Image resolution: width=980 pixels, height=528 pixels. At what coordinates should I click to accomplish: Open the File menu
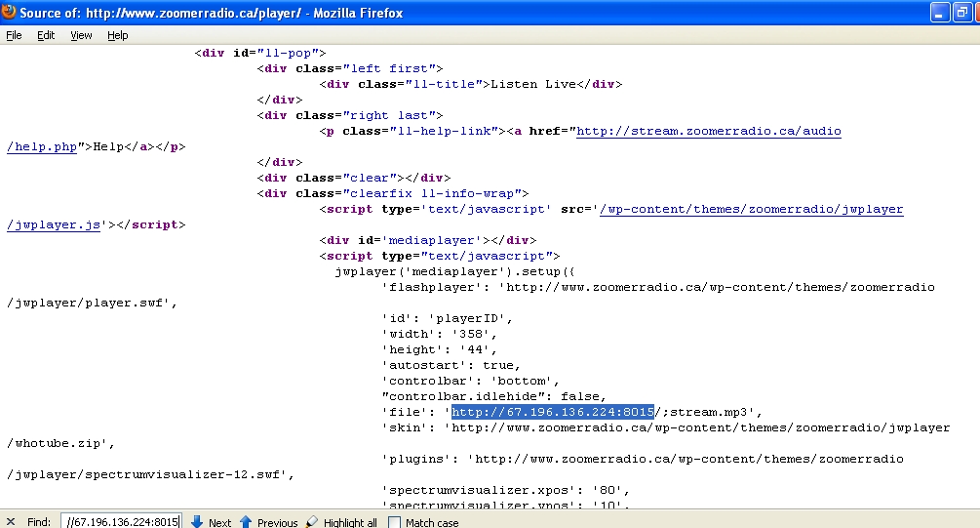[14, 35]
